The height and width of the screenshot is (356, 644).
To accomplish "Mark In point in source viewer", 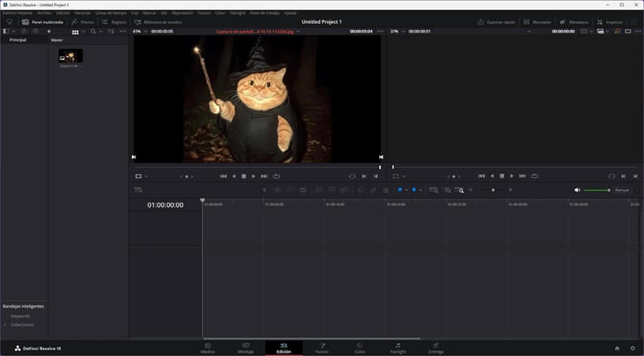I will pyautogui.click(x=364, y=176).
